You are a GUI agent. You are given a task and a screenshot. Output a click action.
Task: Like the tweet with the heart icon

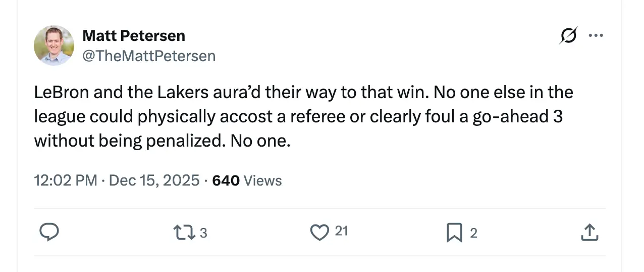[319, 232]
